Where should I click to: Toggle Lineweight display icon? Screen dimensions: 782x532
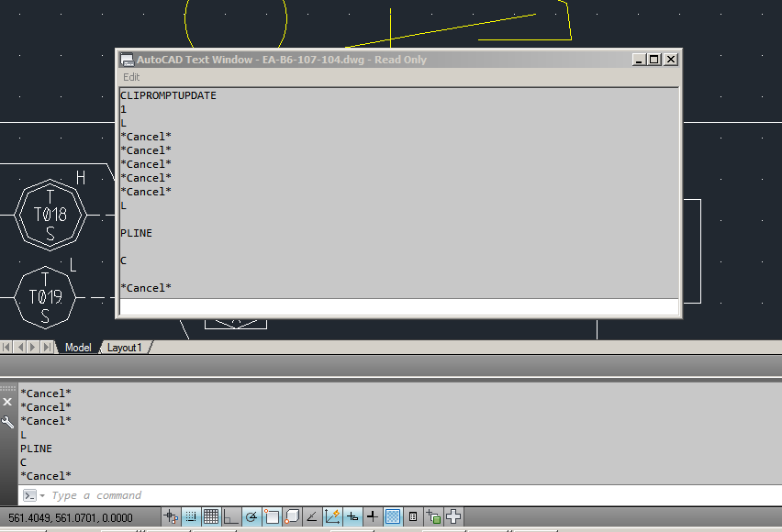coord(372,517)
